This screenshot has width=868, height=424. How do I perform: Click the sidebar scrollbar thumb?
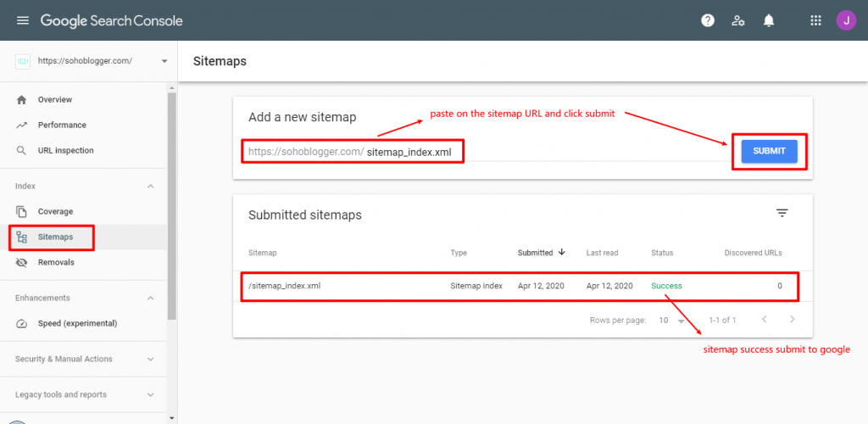tap(171, 206)
